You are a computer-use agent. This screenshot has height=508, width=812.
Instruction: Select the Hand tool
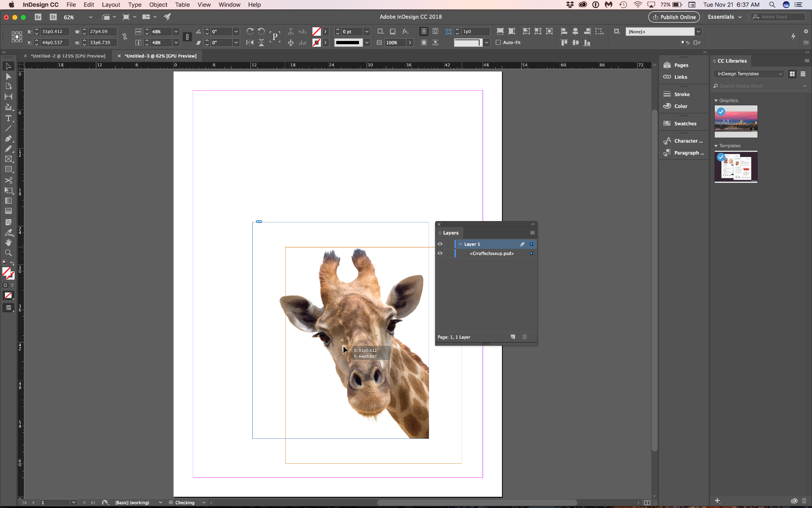point(8,243)
